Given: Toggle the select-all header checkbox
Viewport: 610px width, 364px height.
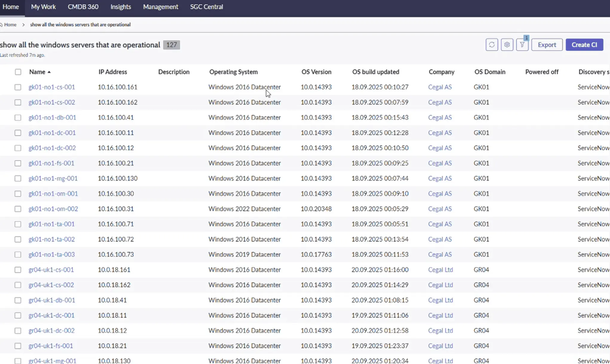Looking at the screenshot, I should pos(18,72).
